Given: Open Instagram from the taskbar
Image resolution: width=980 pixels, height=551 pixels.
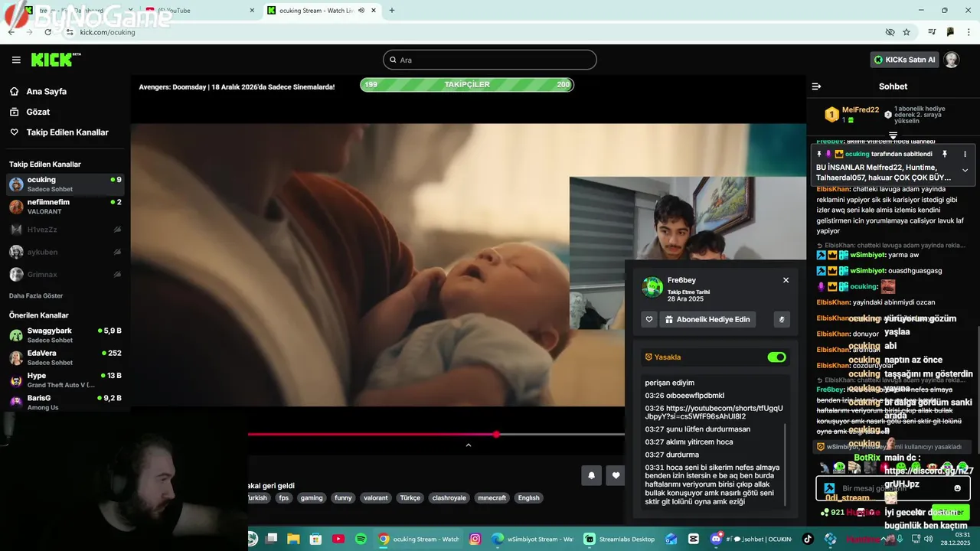Looking at the screenshot, I should point(475,539).
